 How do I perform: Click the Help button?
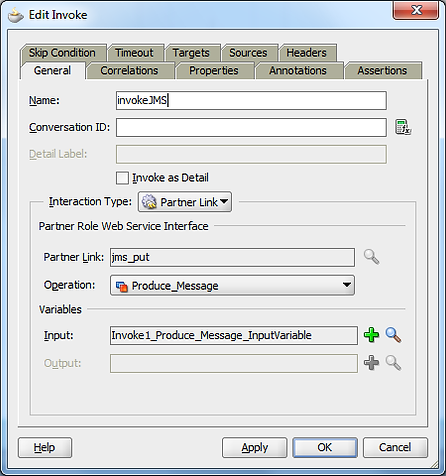pyautogui.click(x=45, y=447)
